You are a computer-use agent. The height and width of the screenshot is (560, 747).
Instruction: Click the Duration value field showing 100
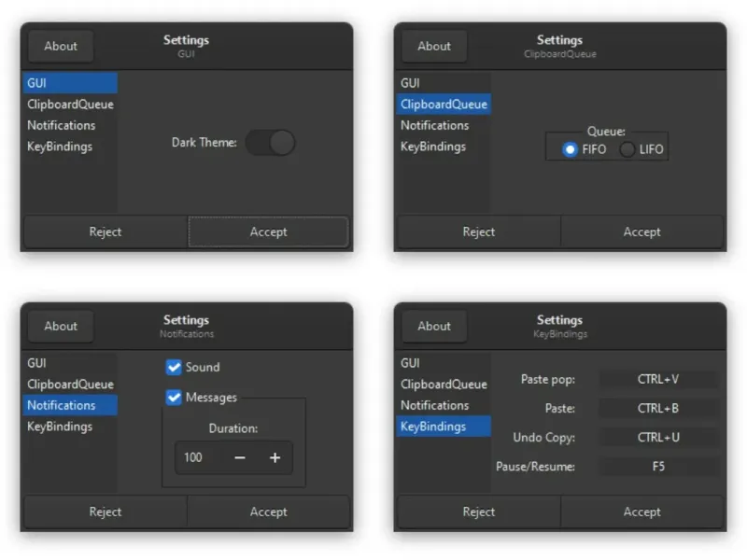198,457
